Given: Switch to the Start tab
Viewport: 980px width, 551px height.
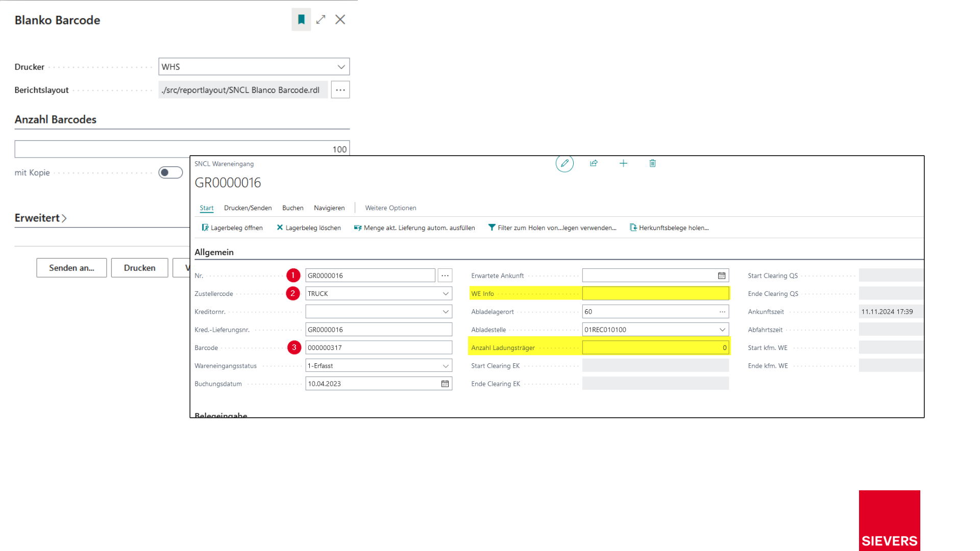Looking at the screenshot, I should (x=207, y=208).
